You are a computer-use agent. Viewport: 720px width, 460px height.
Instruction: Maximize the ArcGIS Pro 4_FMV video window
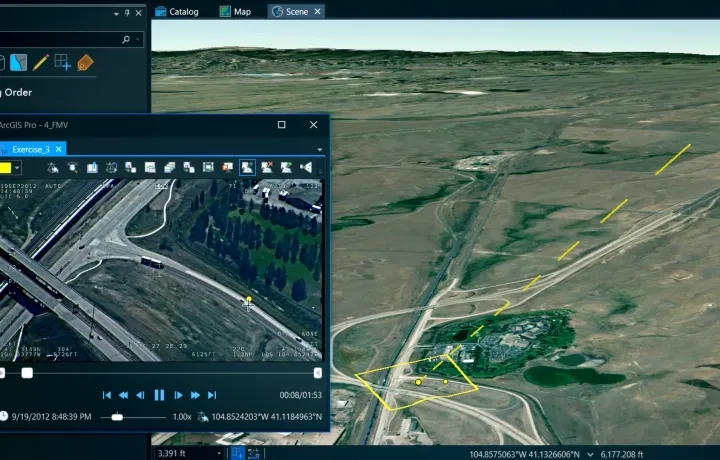(x=281, y=125)
